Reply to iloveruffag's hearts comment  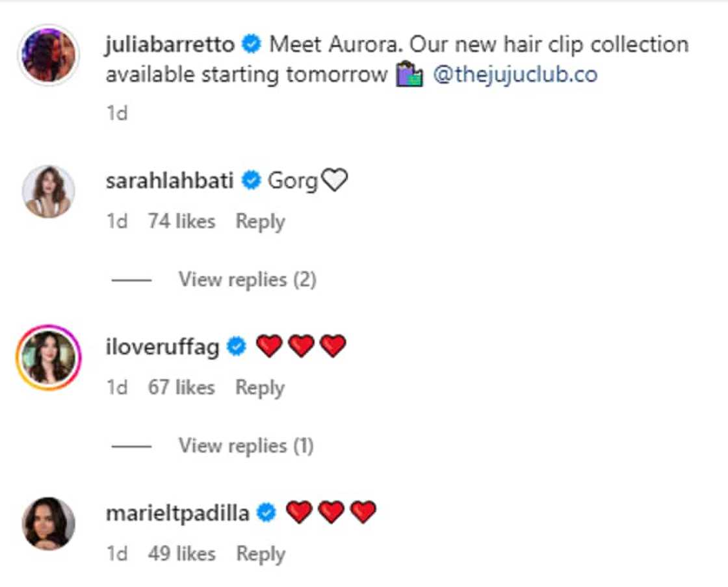[x=260, y=388]
